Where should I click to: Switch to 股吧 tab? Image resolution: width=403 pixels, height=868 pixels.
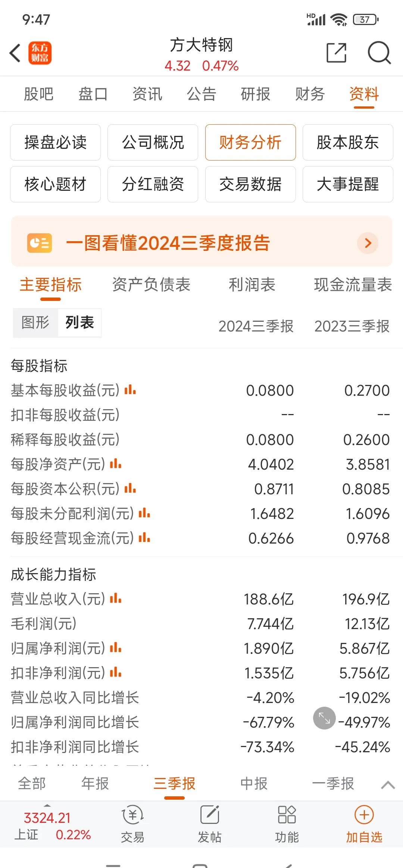click(x=39, y=94)
